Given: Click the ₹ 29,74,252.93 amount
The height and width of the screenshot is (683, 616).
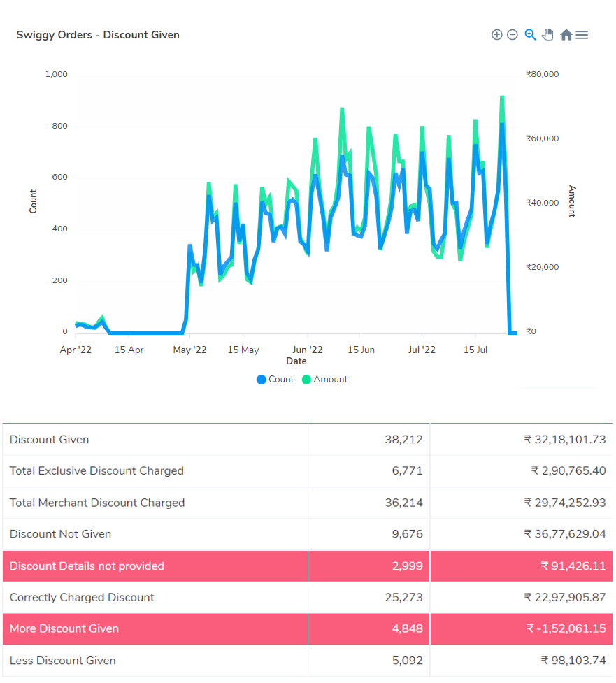Looking at the screenshot, I should 564,503.
